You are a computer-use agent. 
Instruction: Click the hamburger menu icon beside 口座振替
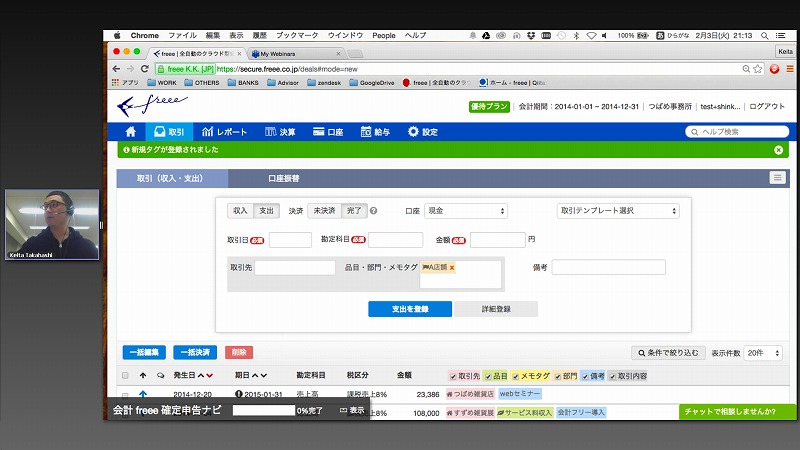[777, 178]
